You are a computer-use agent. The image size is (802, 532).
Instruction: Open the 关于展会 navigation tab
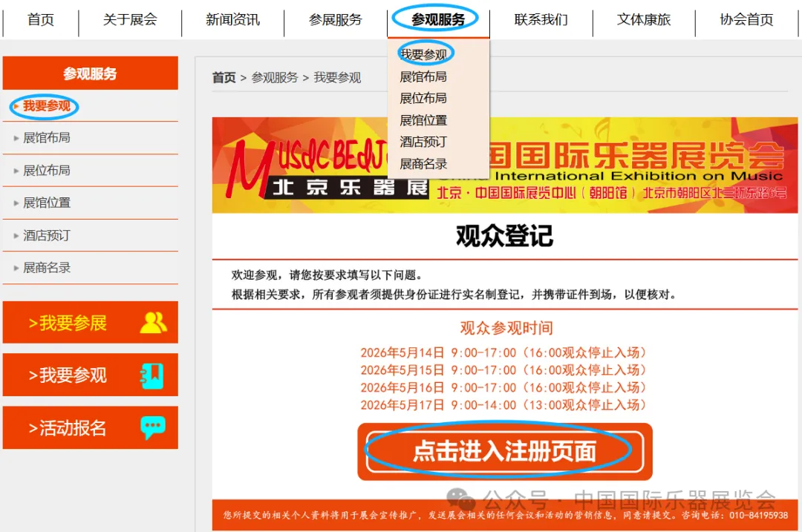(x=130, y=19)
